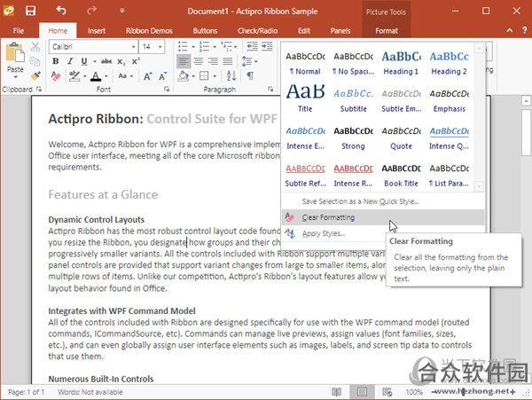Open the Paragraph group dialog launcher

click(270, 90)
